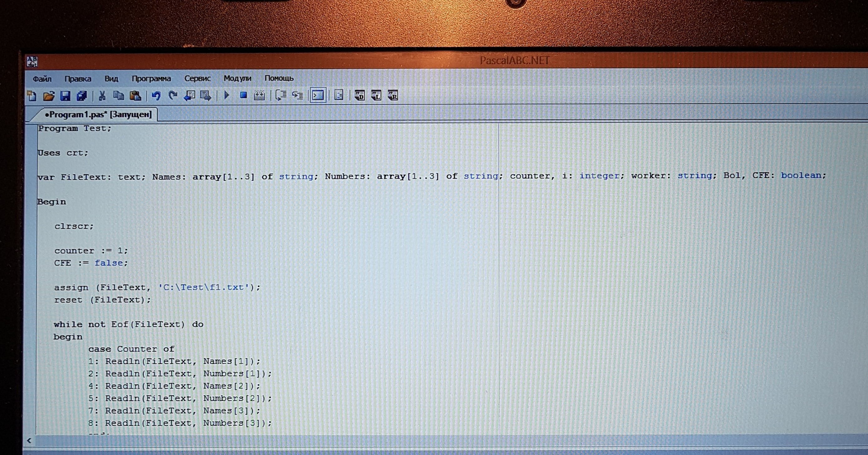Click the Save All icon

82,96
